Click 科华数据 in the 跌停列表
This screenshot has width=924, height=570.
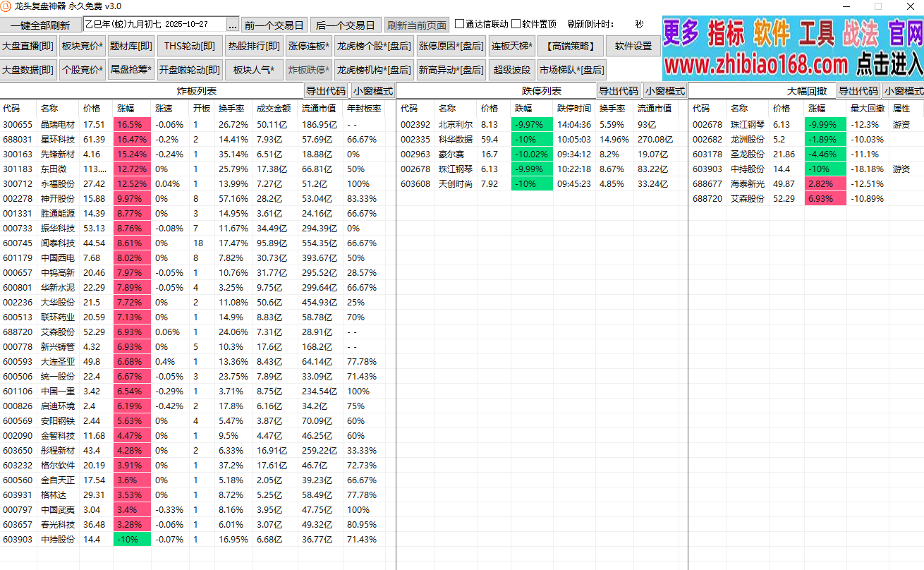click(455, 139)
